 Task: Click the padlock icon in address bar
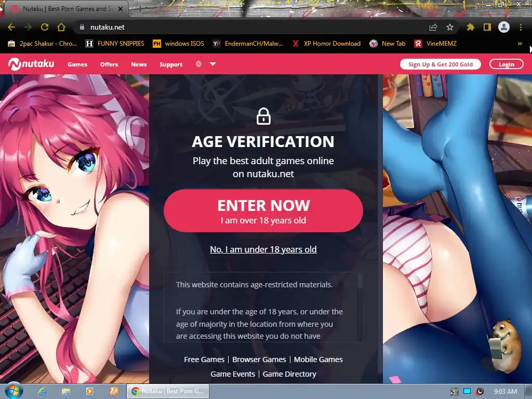[82, 27]
